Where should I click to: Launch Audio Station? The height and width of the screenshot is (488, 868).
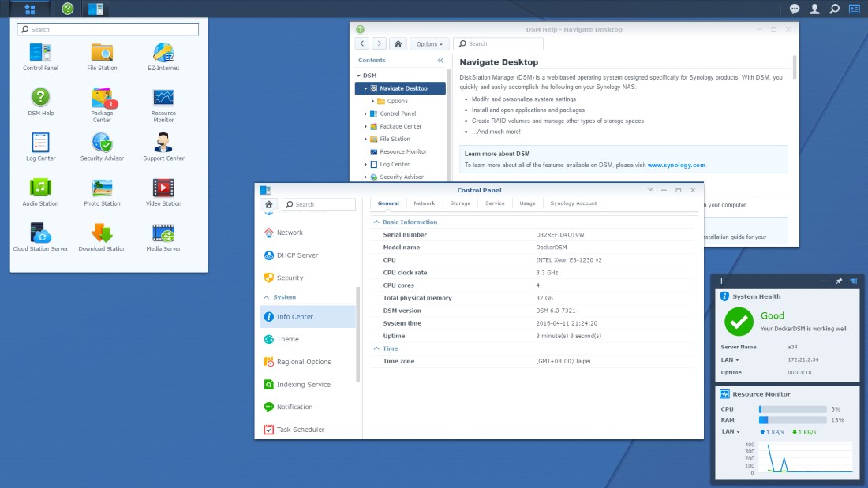click(40, 192)
